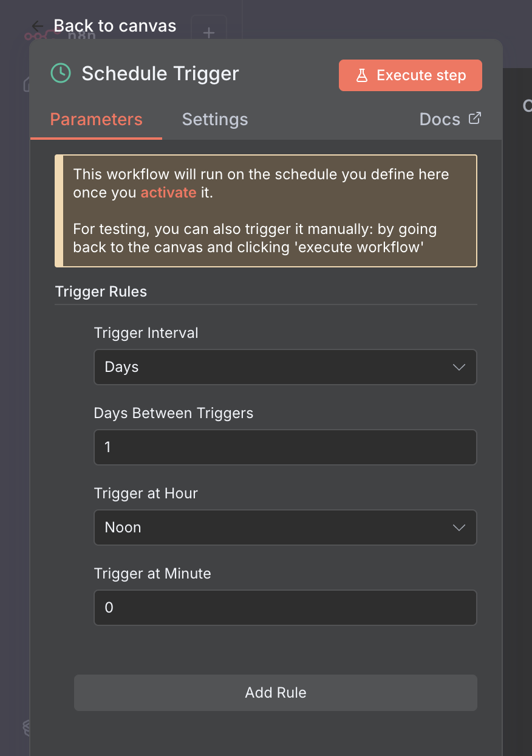Select the Parameters tab
The height and width of the screenshot is (756, 532).
point(95,119)
